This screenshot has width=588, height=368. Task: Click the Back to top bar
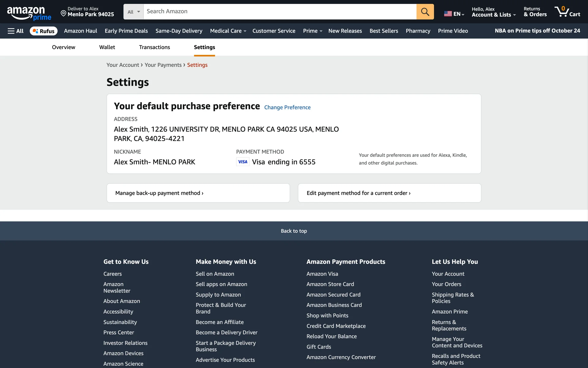tap(294, 231)
